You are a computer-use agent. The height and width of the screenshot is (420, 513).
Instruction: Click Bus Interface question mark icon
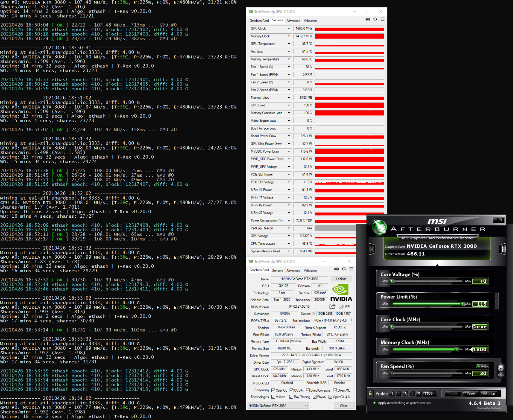click(351, 320)
